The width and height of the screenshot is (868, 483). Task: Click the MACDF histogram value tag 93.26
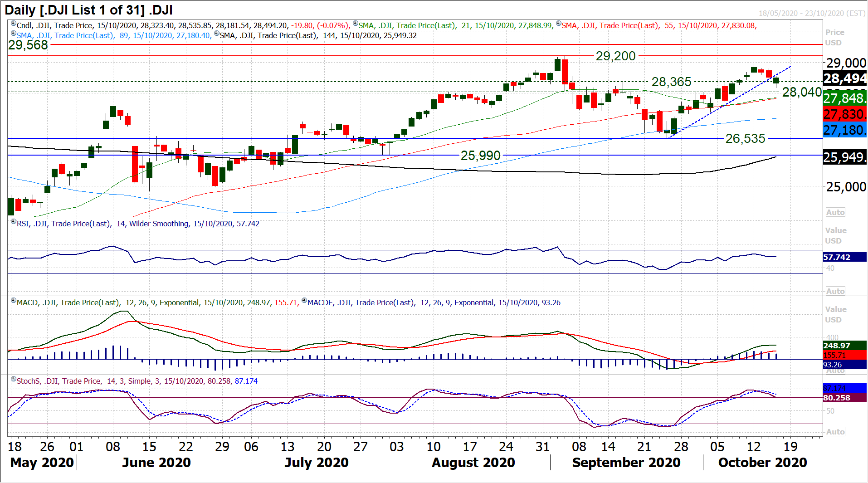point(845,365)
